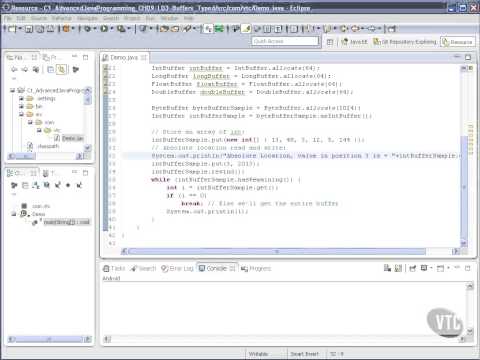Collapse the Demo class node in Outline

click(x=13, y=214)
